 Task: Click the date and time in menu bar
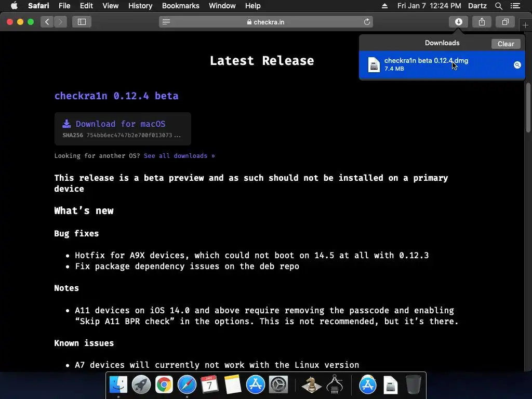click(429, 6)
